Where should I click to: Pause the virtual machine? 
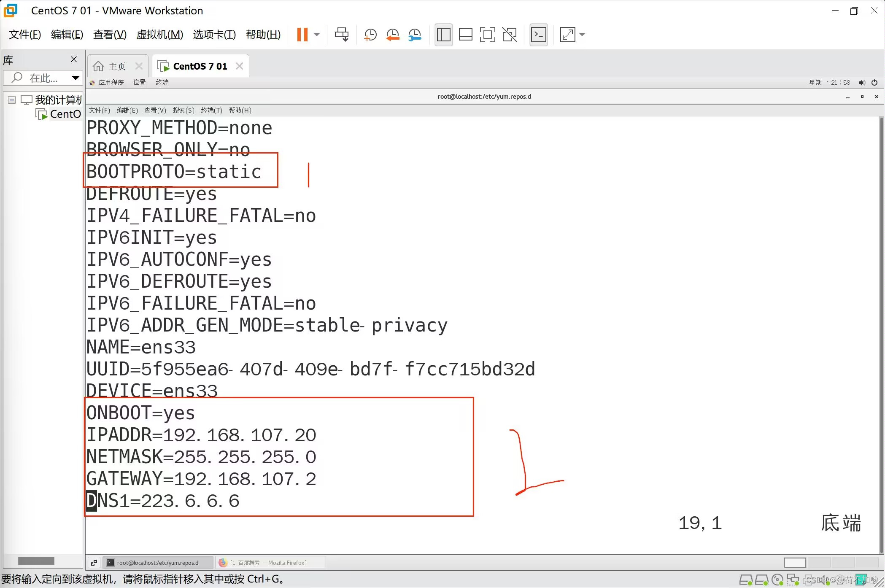click(302, 35)
